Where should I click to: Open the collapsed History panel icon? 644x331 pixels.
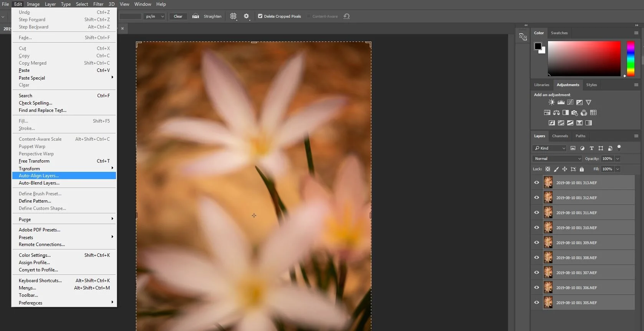523,37
